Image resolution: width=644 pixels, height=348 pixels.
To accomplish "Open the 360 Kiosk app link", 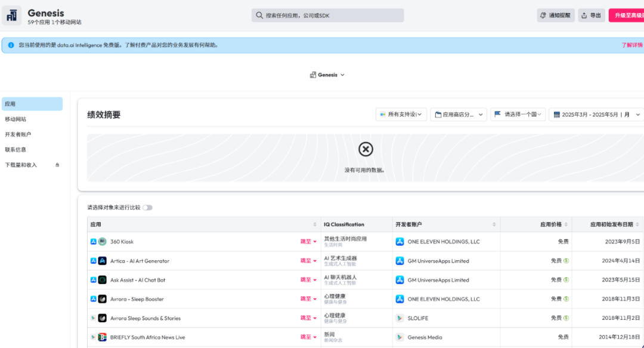I will pos(122,242).
